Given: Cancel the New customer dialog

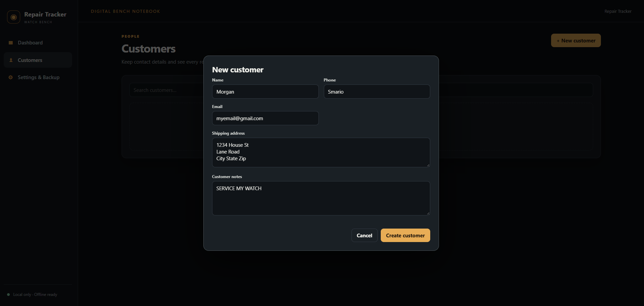Looking at the screenshot, I should (364, 235).
